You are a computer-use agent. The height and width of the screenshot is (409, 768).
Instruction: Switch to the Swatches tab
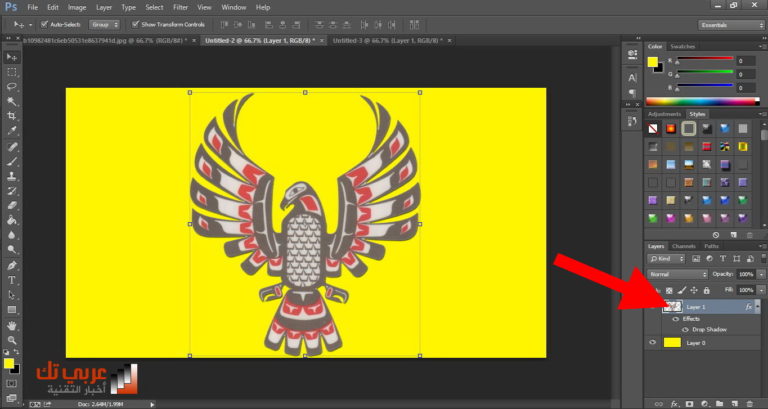682,47
